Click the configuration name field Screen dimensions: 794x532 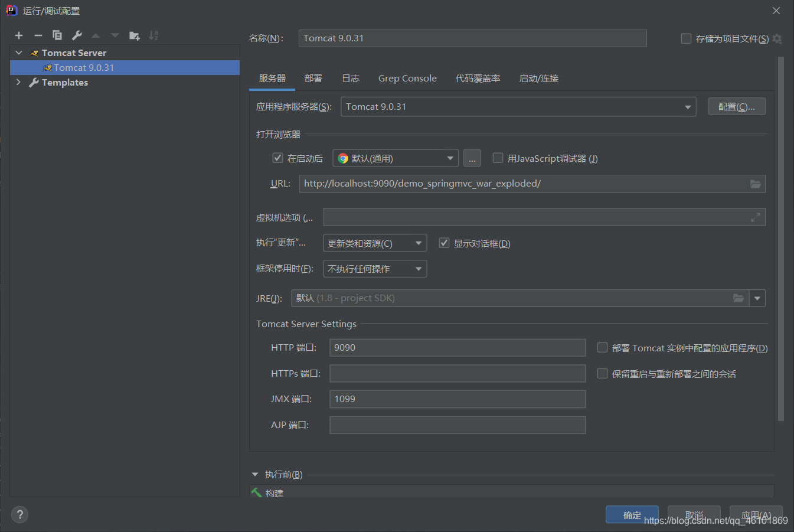(x=473, y=38)
